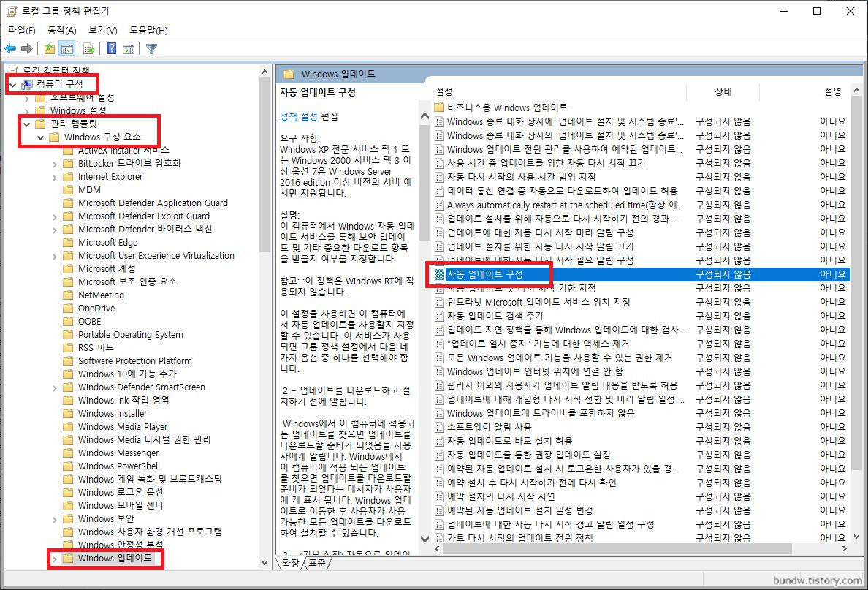Sort by the 설정 column header
The width and height of the screenshot is (868, 590).
[x=558, y=91]
